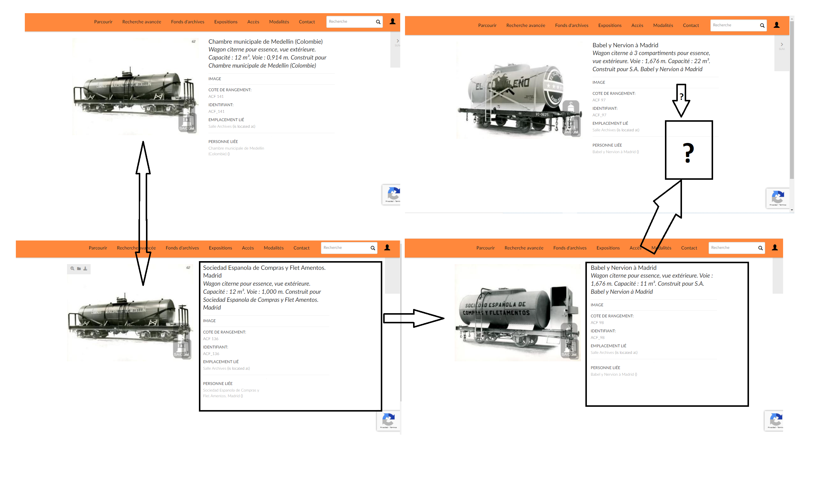Open Fonds d'archives on the ACF 97 page
This screenshot has width=813, height=504.
point(572,26)
